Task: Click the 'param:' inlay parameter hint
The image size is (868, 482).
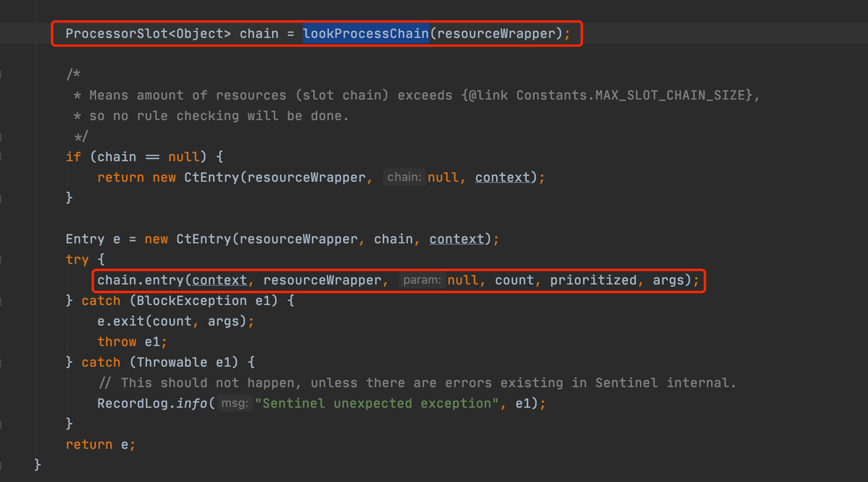Action: (422, 280)
